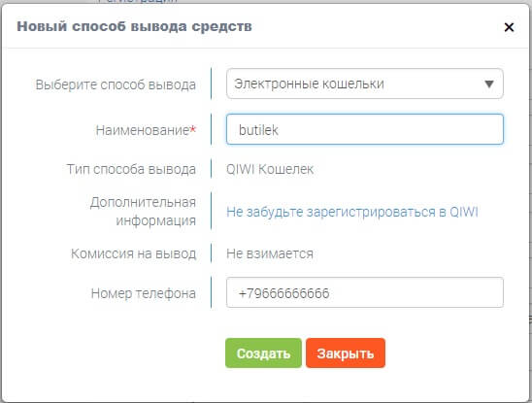Click the Комиссия на вывод label
The width and height of the screenshot is (532, 403).
[x=134, y=253]
